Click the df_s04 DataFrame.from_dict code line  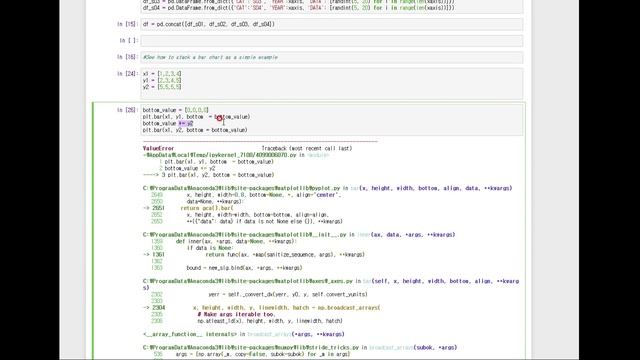click(298, 8)
